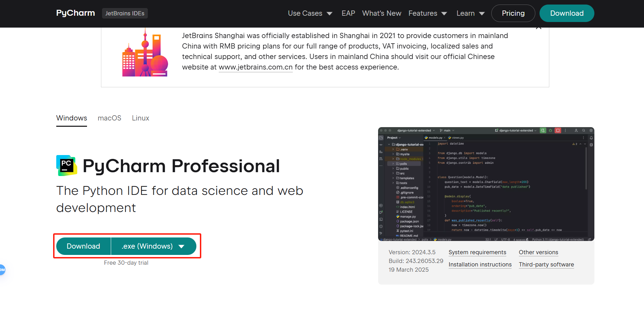Click manage.py in IDE preview tree
Viewport: 644px width, 315px height.
[x=406, y=217]
